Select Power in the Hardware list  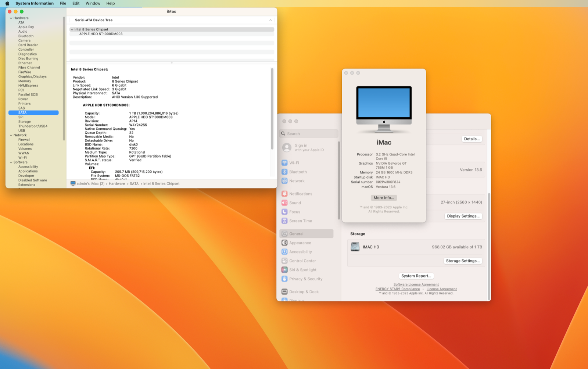(x=23, y=99)
